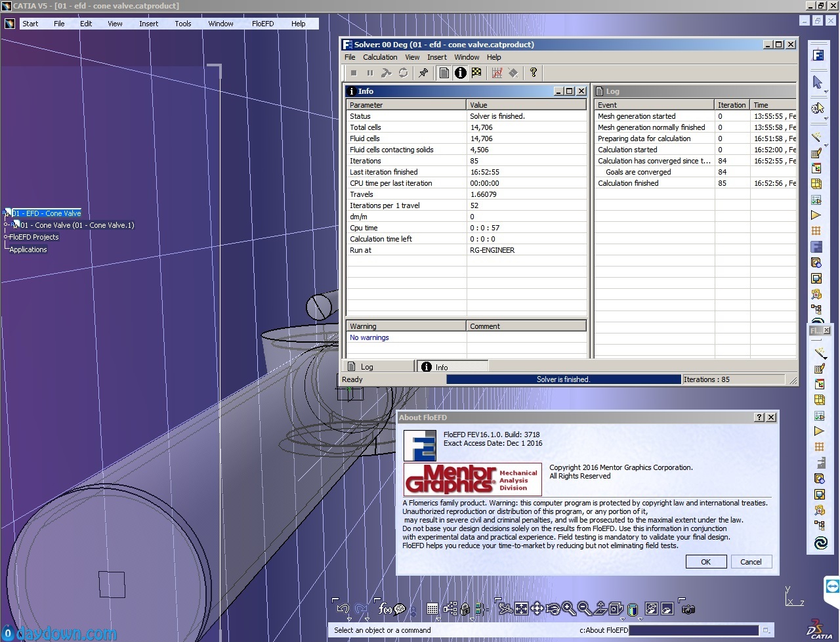Expand the 01 - Cone Valve.1 tree node
Viewport: 840px width, 642px height.
point(6,225)
